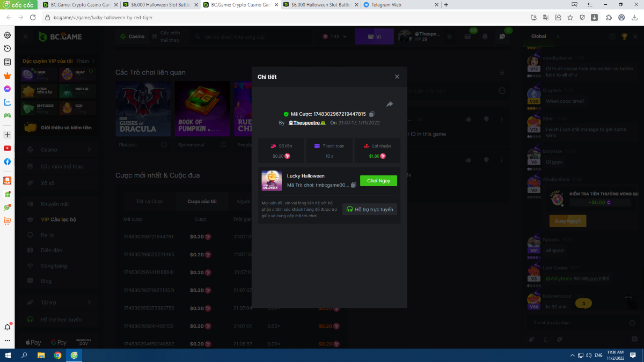The width and height of the screenshot is (644, 362).
Task: Open Facebook from the browser sidebar
Action: coord(8,161)
